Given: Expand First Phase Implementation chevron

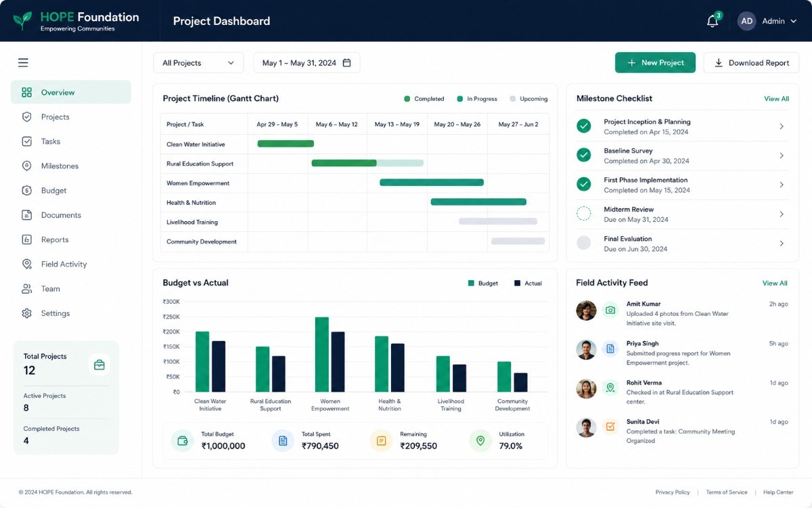Looking at the screenshot, I should [x=782, y=185].
